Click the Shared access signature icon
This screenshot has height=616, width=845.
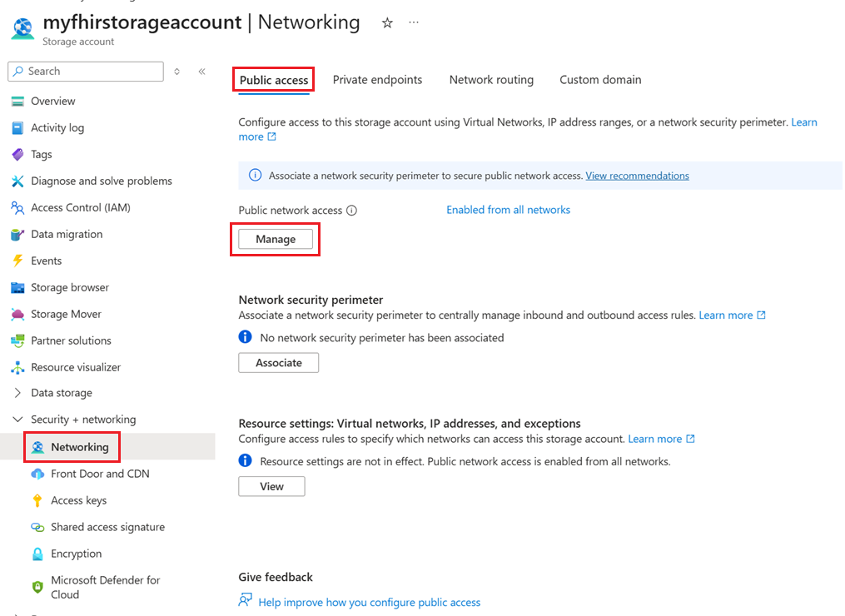pos(37,527)
